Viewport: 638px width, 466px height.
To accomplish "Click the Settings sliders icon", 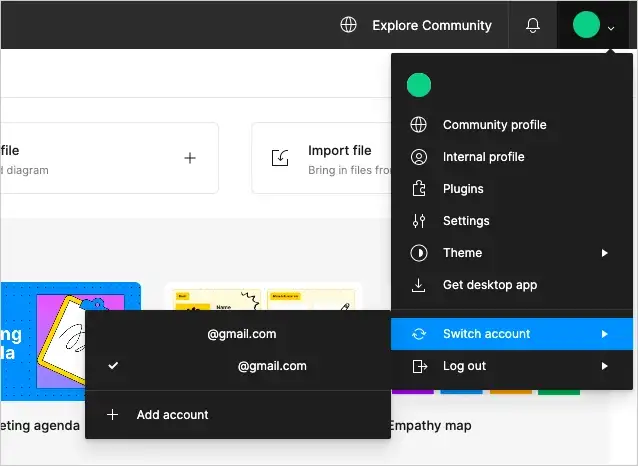I will [419, 221].
